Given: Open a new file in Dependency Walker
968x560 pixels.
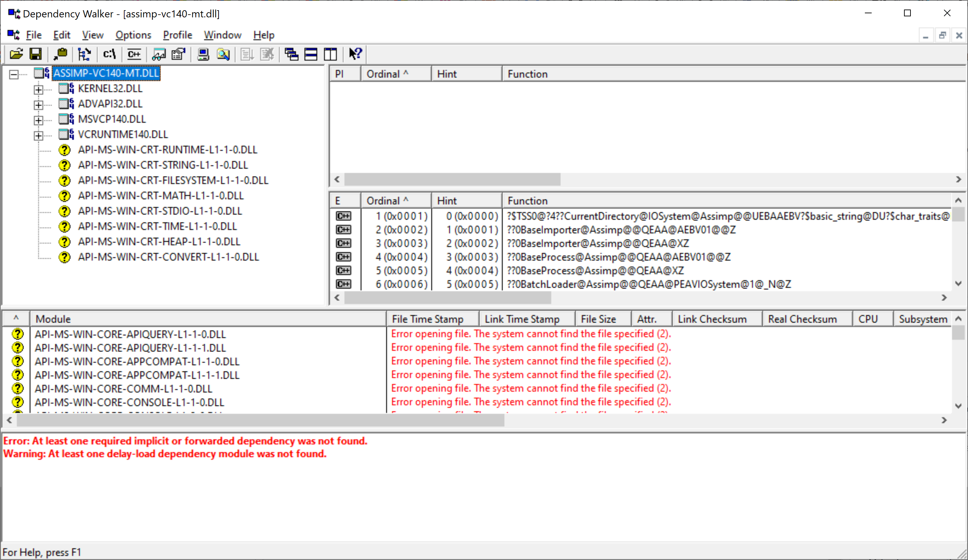Looking at the screenshot, I should click(15, 54).
